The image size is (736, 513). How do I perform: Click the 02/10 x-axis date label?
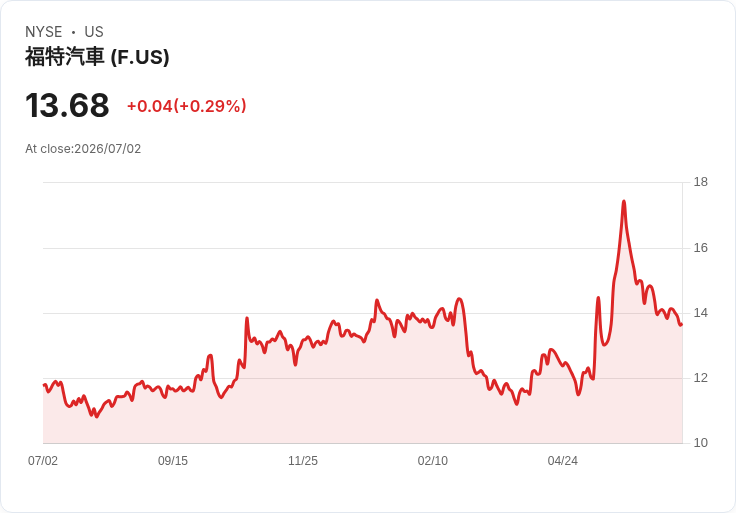[433, 461]
